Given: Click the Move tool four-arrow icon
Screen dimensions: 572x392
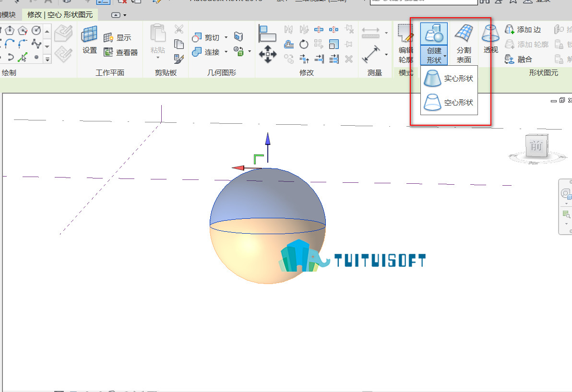Looking at the screenshot, I should [x=268, y=54].
